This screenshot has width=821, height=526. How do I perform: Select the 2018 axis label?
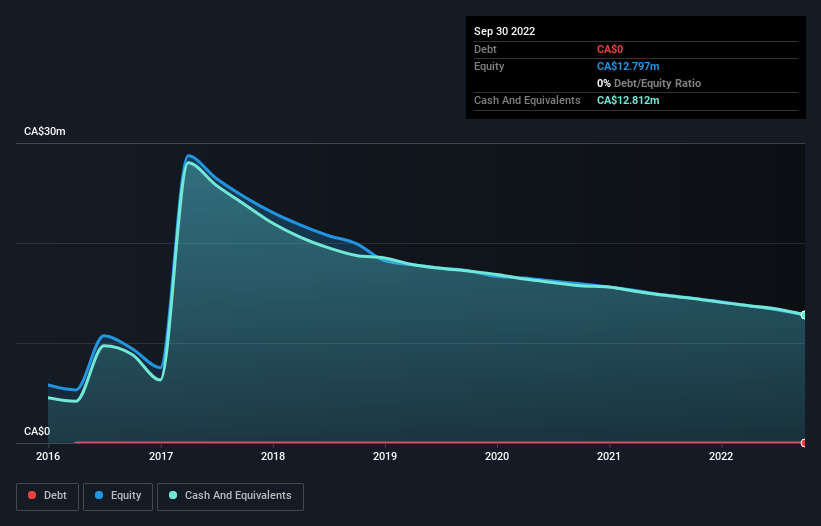[273, 456]
